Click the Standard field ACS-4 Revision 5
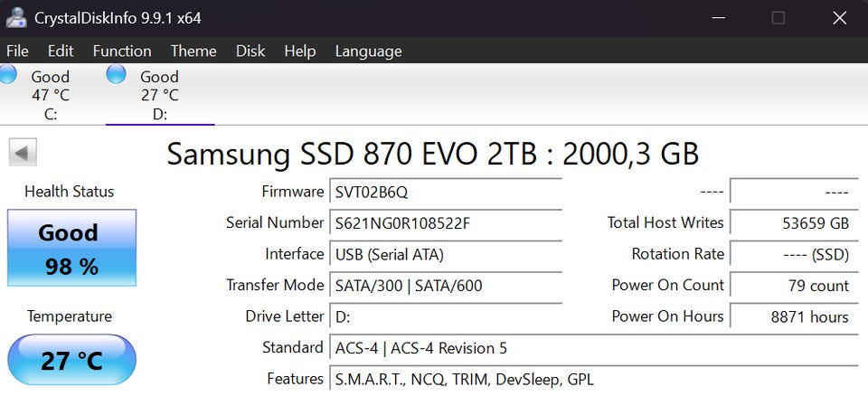The width and height of the screenshot is (868, 396). tap(594, 348)
